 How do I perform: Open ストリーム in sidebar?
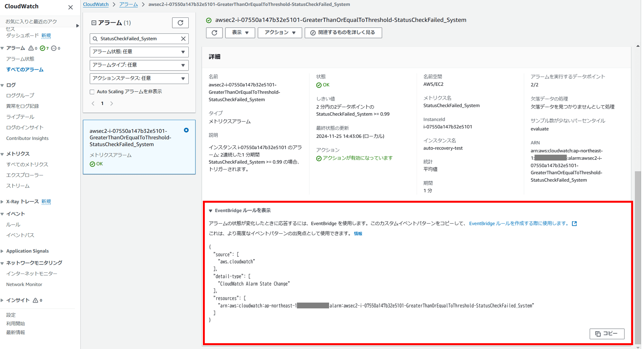click(18, 186)
